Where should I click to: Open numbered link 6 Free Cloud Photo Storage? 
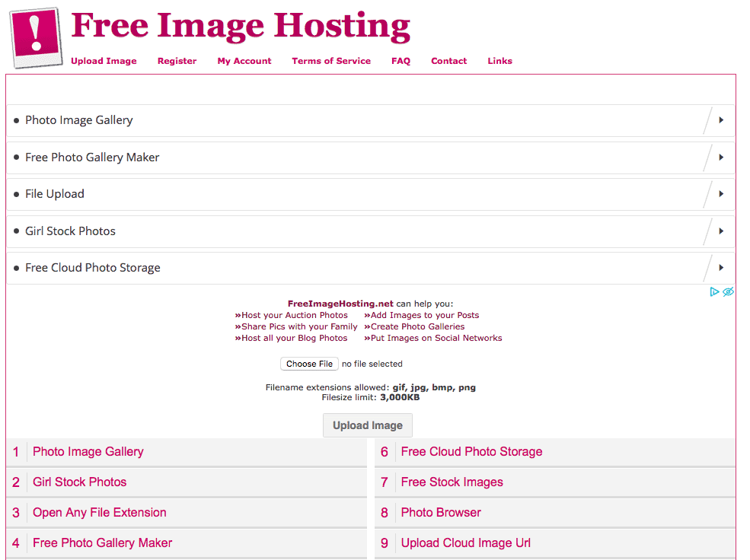point(471,452)
